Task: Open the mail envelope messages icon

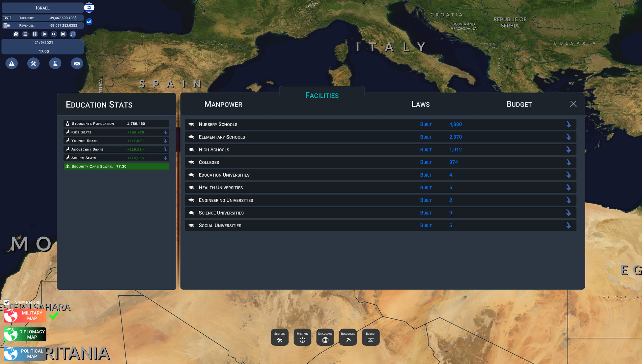Action: tap(77, 63)
